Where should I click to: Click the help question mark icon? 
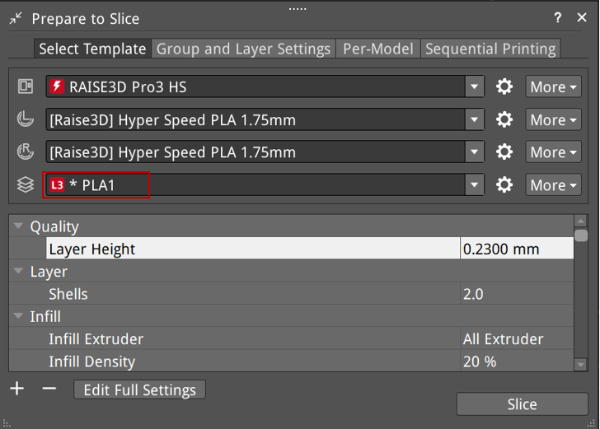pyautogui.click(x=557, y=18)
